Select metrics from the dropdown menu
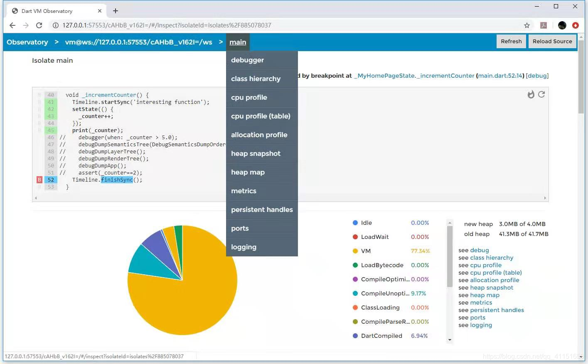This screenshot has height=364, width=588. pyautogui.click(x=262, y=191)
